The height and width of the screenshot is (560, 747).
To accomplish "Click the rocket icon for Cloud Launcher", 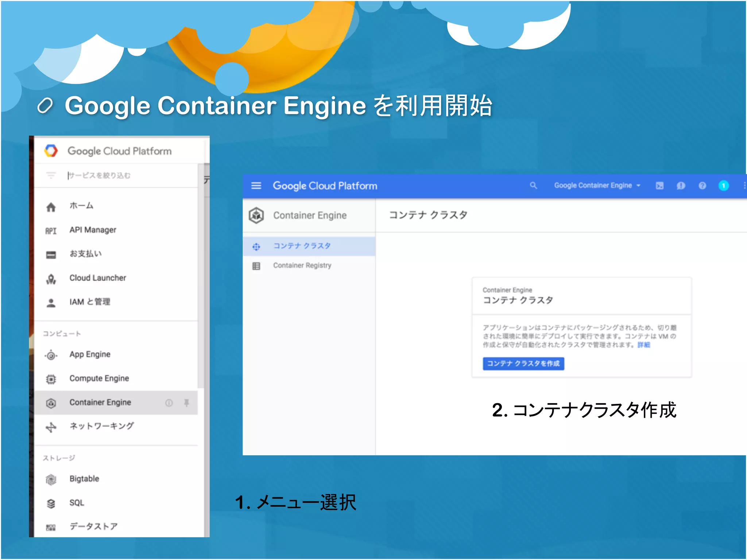I will (x=51, y=279).
